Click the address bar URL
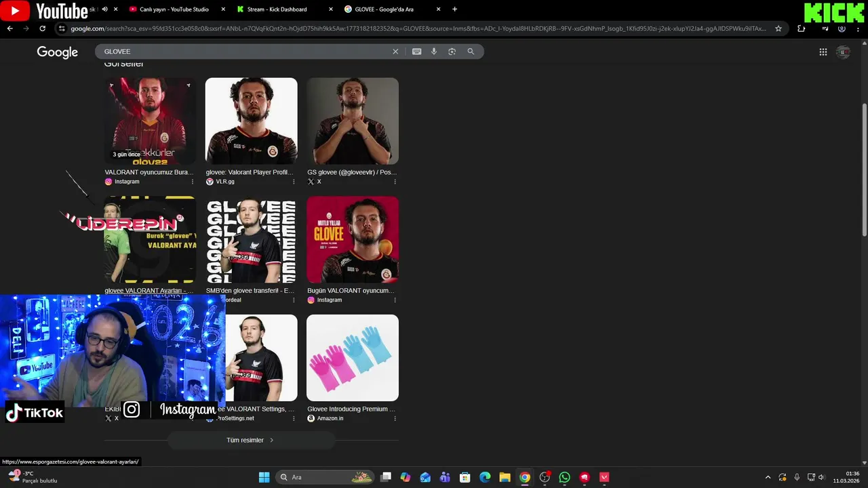868x488 pixels. tap(418, 28)
